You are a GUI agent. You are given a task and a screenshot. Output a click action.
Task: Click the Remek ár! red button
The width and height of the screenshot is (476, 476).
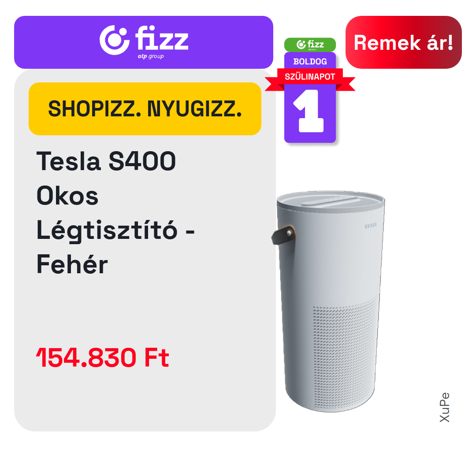pyautogui.click(x=403, y=42)
